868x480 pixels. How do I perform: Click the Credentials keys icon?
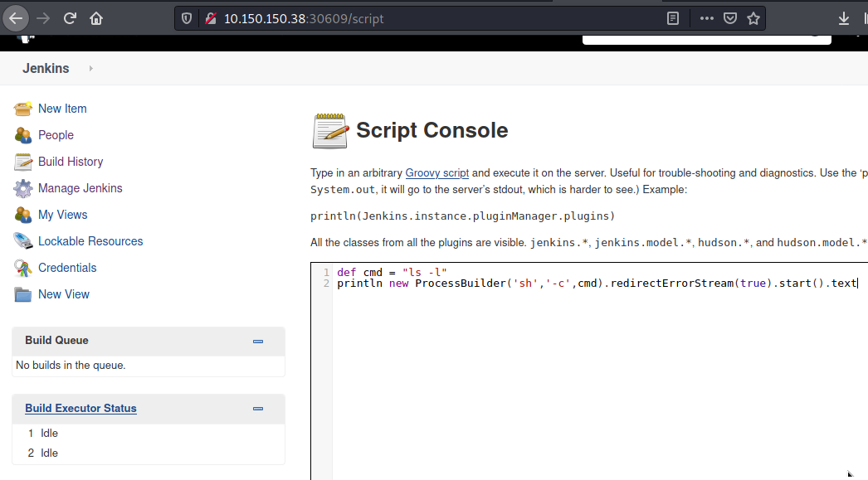(22, 269)
